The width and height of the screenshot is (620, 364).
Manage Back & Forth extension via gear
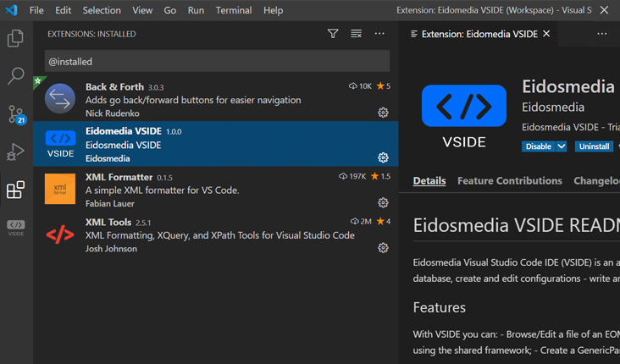(x=383, y=113)
